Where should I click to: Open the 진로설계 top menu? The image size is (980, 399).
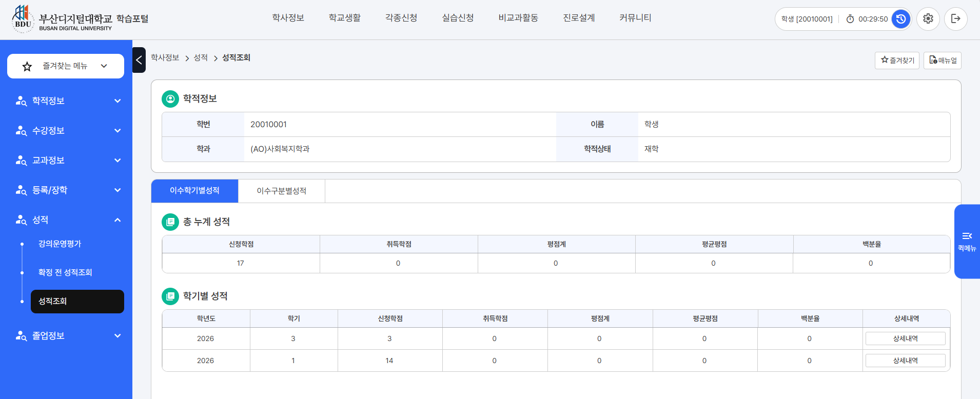[x=579, y=18]
